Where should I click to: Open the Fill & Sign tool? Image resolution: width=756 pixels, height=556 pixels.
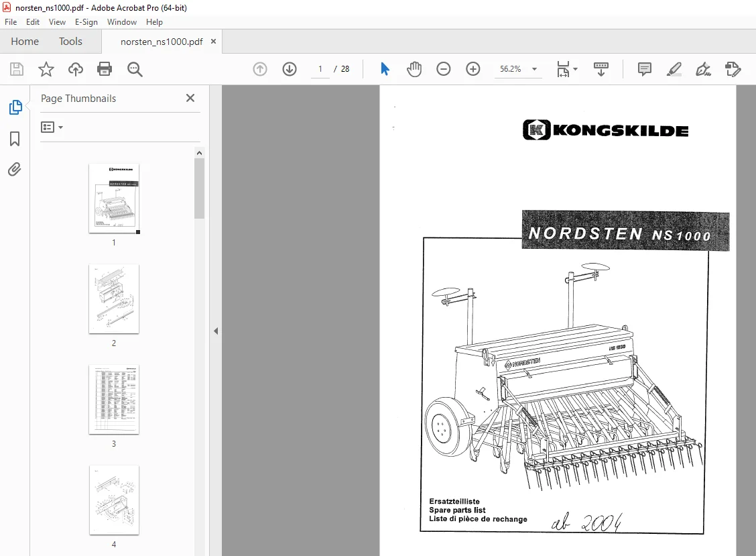tap(703, 69)
